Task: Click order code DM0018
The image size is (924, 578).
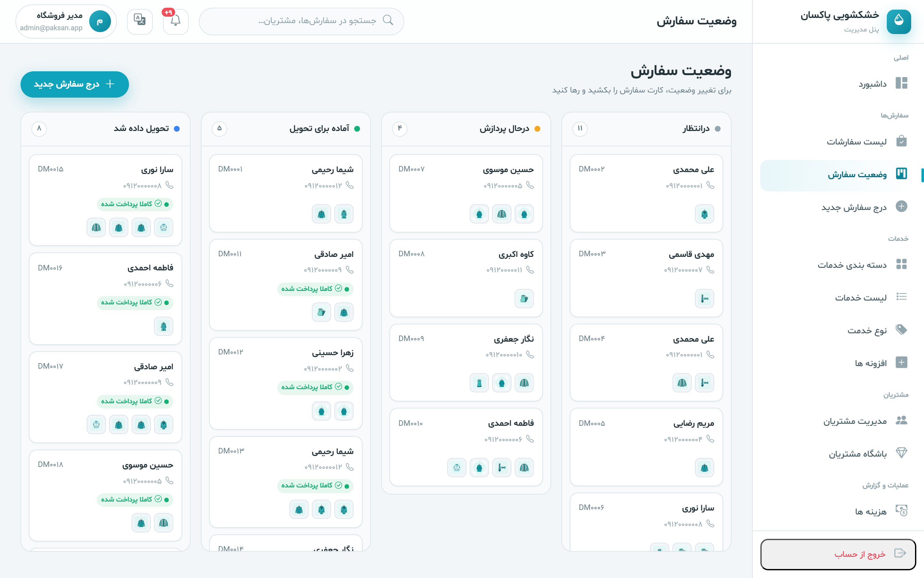Action: click(x=50, y=464)
